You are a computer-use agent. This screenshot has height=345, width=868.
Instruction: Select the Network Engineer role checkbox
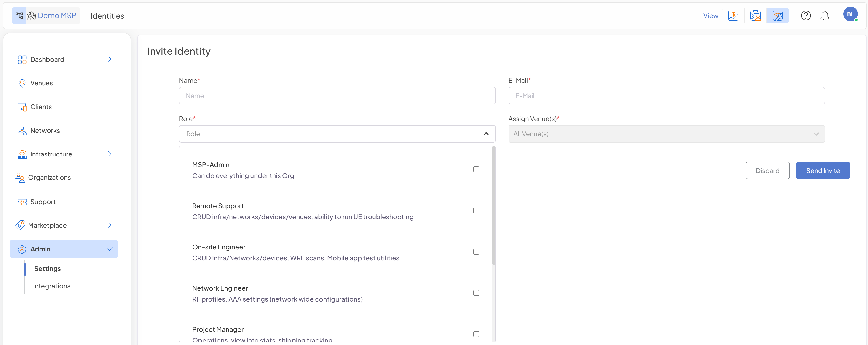(476, 293)
